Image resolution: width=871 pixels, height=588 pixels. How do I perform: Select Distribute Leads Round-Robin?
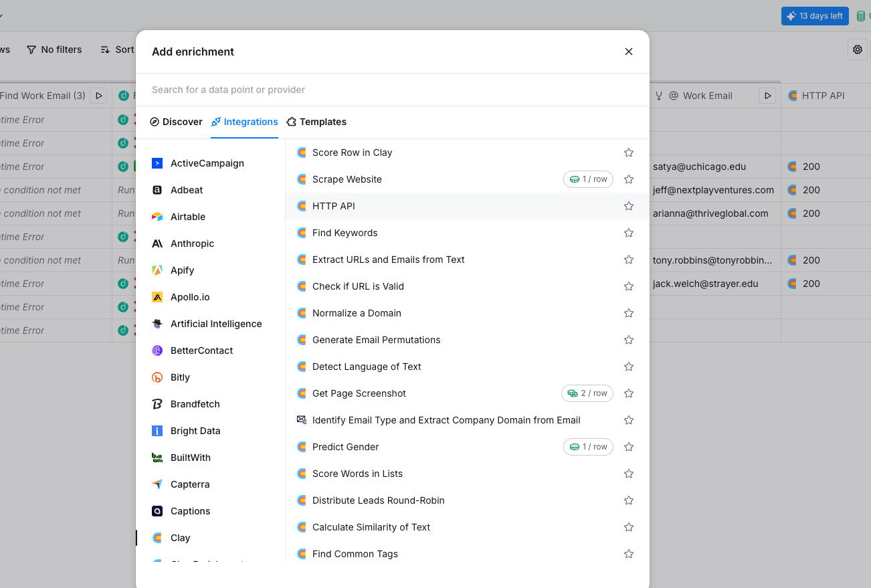click(467, 500)
